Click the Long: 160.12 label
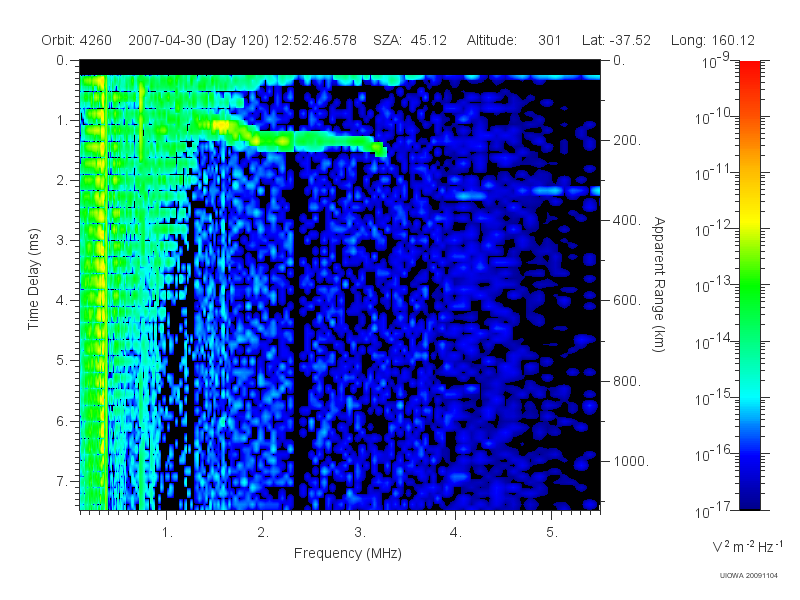The width and height of the screenshot is (800, 600). tap(712, 40)
